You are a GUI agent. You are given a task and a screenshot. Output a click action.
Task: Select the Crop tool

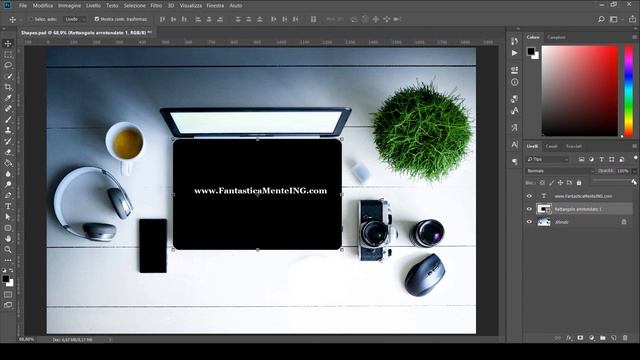pos(8,87)
